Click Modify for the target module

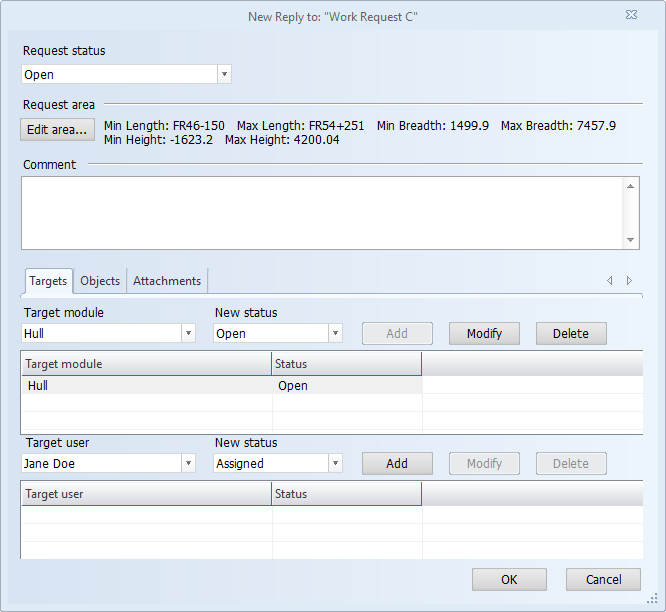pos(484,334)
